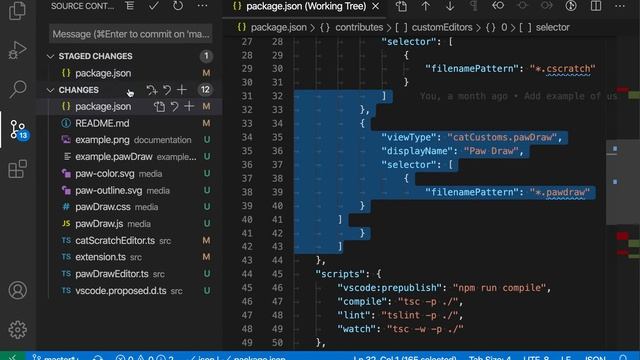Click selector breadcrumb

click(x=552, y=27)
